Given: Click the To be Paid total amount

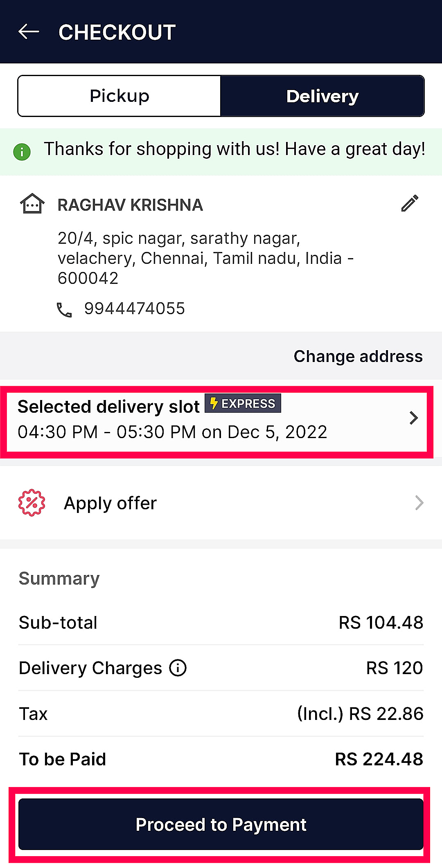Looking at the screenshot, I should [379, 759].
